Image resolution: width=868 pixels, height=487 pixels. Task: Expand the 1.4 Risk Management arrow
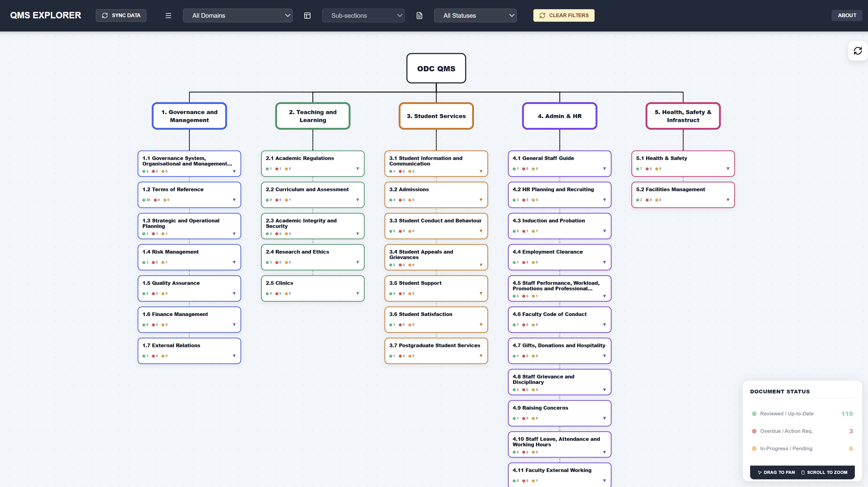coord(234,262)
